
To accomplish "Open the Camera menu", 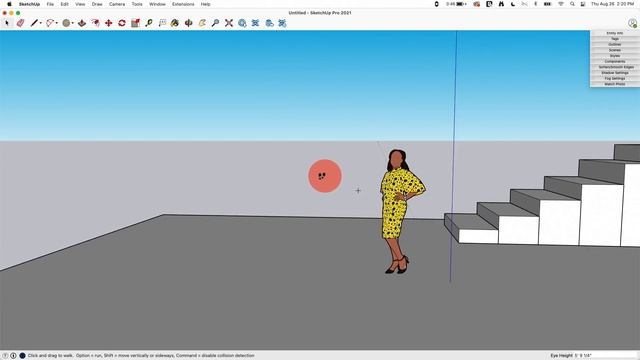I will click(117, 4).
